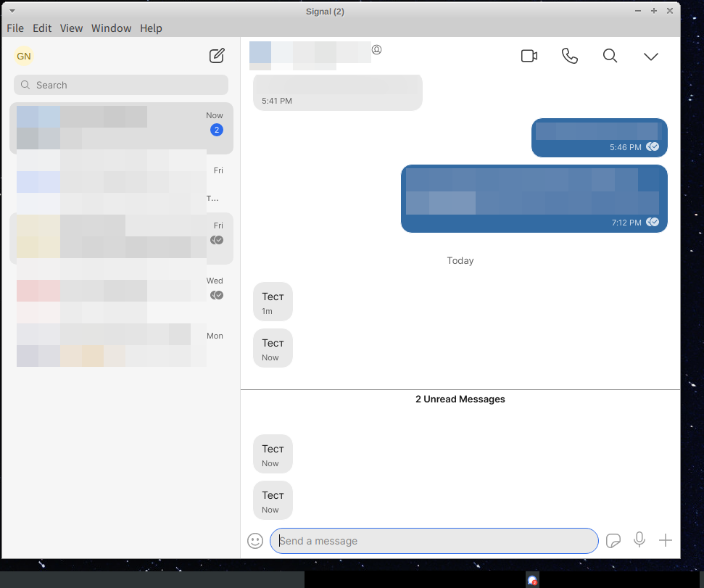Start a voice call
Viewport: 704px width, 588px height.
coord(569,55)
